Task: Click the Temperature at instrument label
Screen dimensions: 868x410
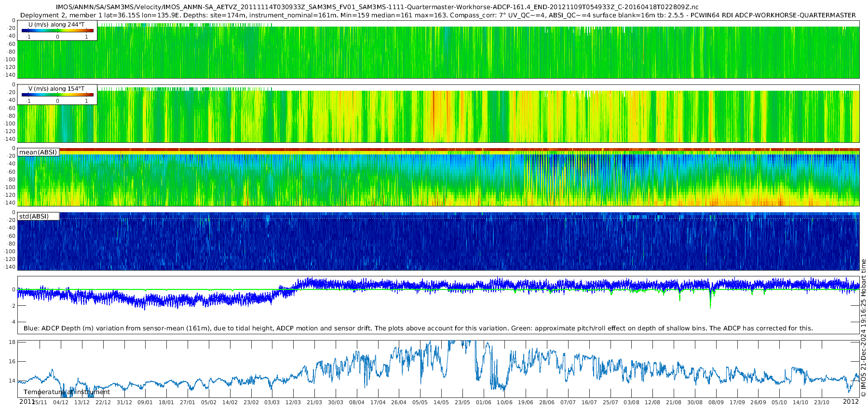Action: 67,392
